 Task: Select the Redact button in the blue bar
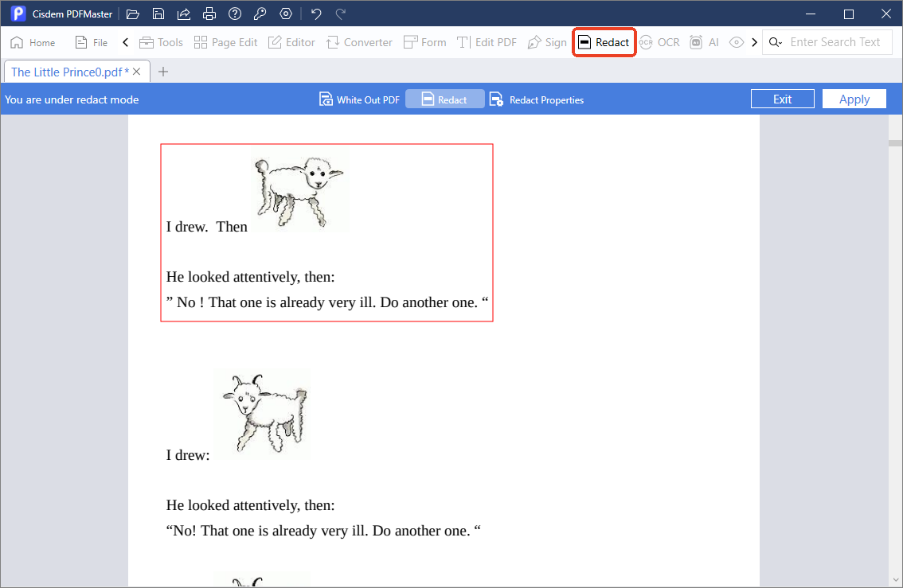(444, 99)
